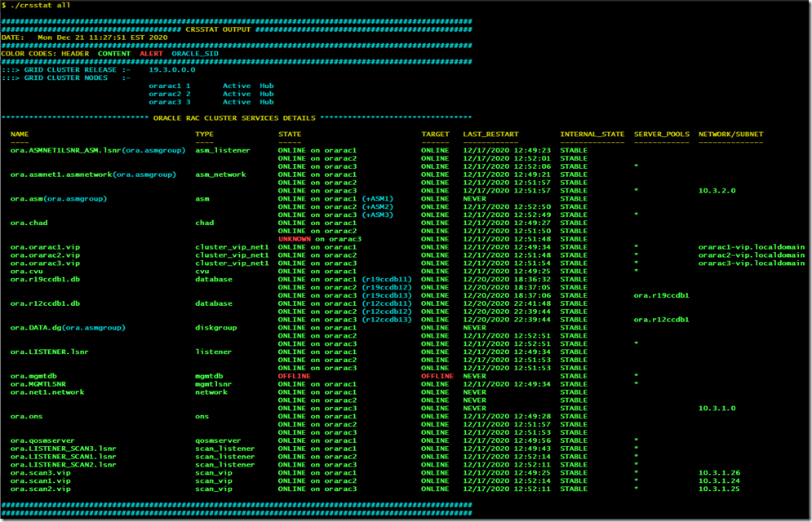Click red 'OFFLINE' state of ora.mgmtdb
The image size is (812, 522).
click(294, 376)
